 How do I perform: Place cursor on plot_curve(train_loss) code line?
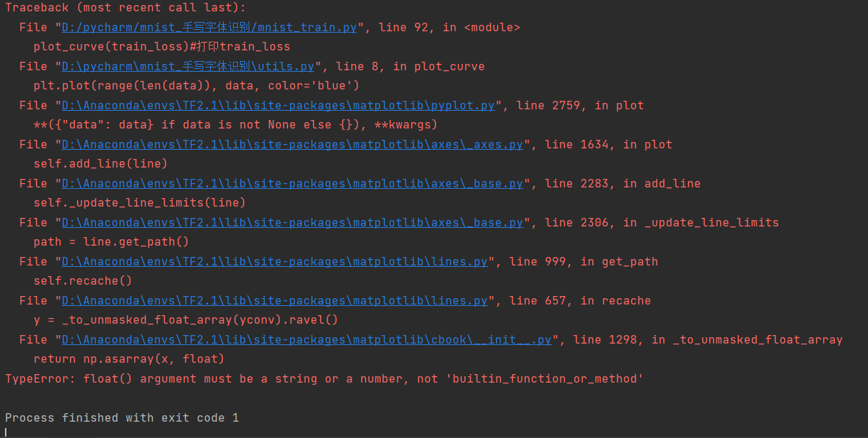click(x=161, y=47)
